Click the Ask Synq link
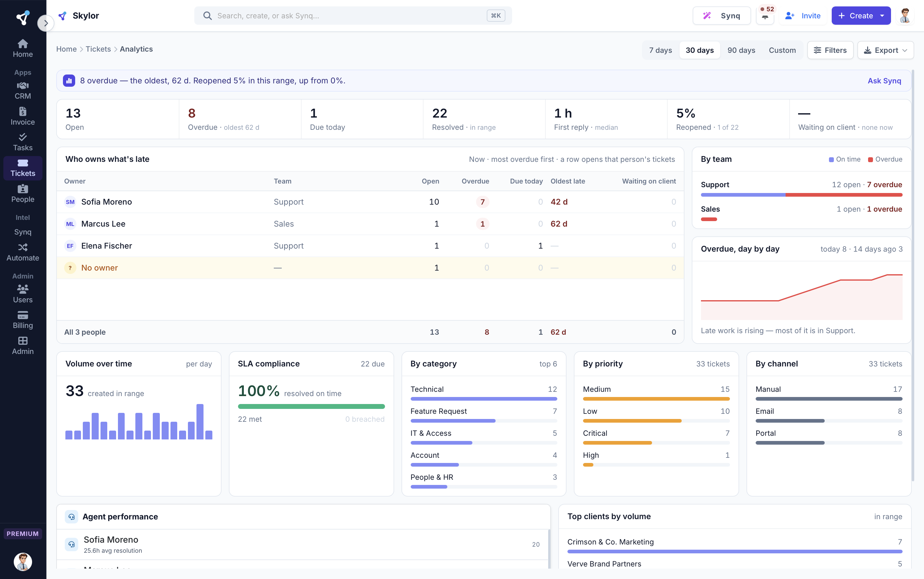This screenshot has width=924, height=579. [x=884, y=80]
